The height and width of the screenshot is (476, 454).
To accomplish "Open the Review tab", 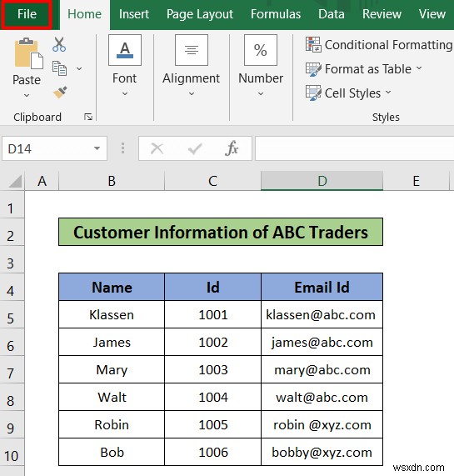I will click(382, 14).
